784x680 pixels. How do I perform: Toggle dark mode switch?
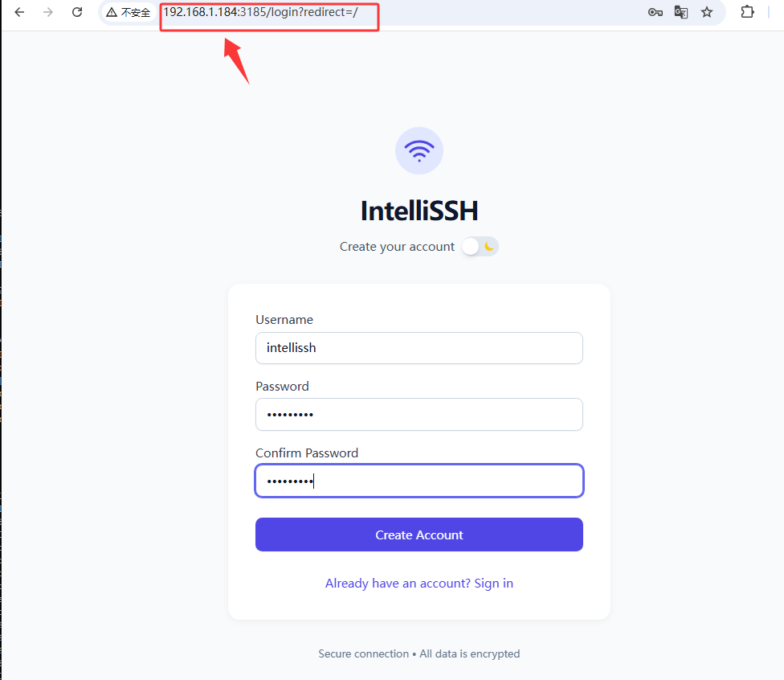click(480, 247)
